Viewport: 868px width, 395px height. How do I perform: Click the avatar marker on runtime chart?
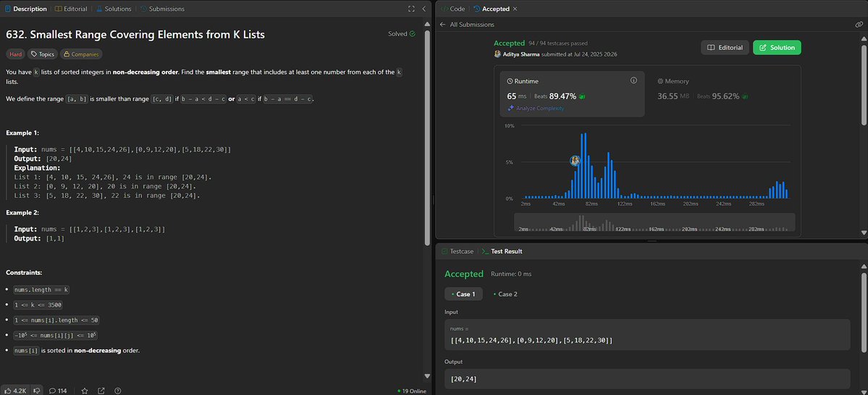click(x=575, y=161)
